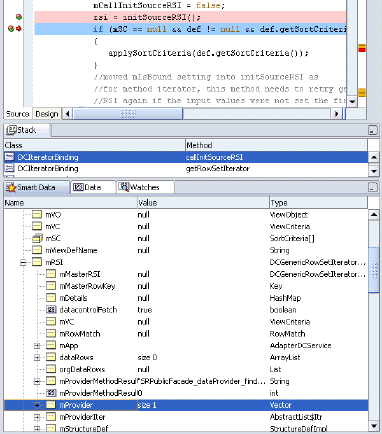Click the breakpoint icon beside initSourceRSI line
Image resolution: width=382 pixels, height=434 pixels.
click(x=19, y=17)
